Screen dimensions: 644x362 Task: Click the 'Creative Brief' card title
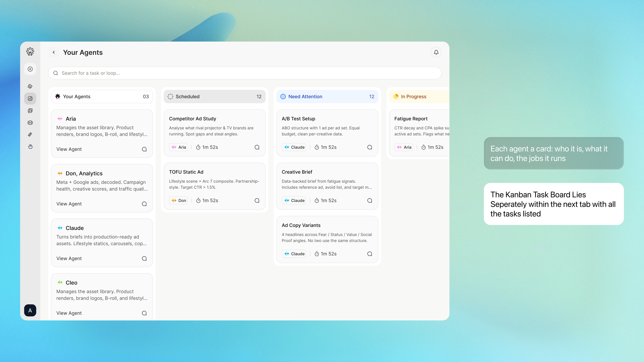click(297, 172)
